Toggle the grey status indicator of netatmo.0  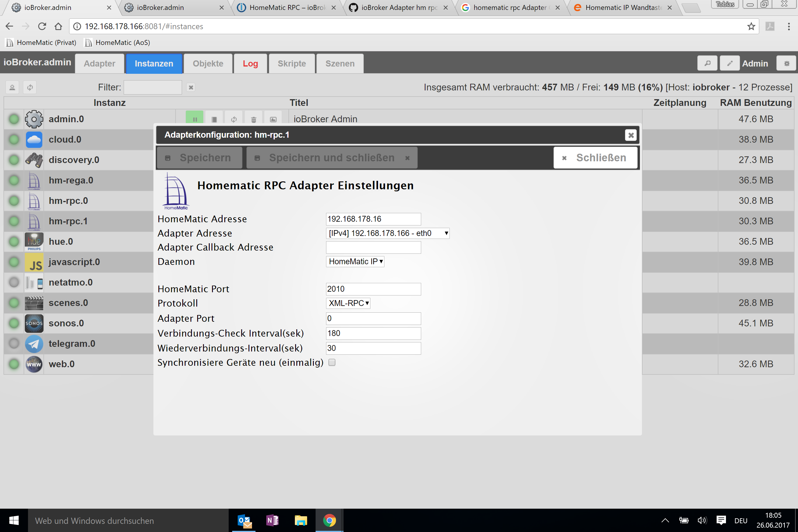(14, 282)
